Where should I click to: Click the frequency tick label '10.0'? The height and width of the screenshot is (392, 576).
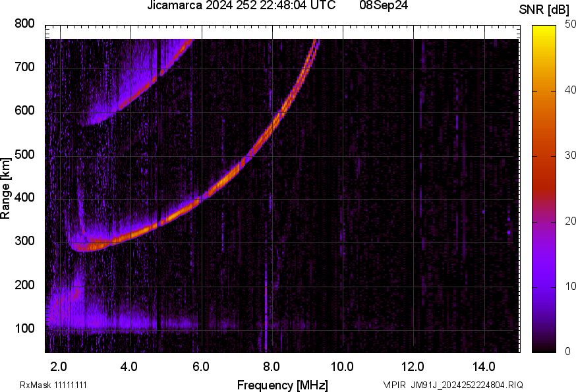point(342,367)
